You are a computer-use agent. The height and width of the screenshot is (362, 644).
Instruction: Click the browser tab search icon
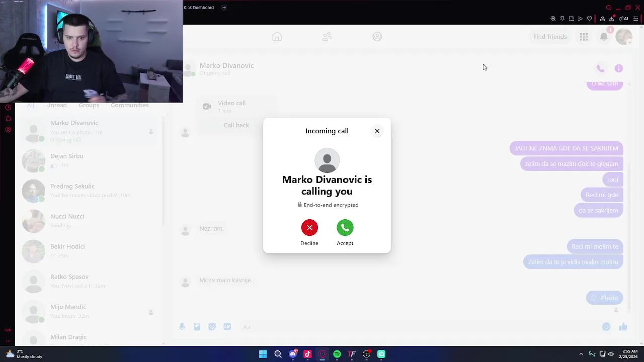click(x=608, y=8)
